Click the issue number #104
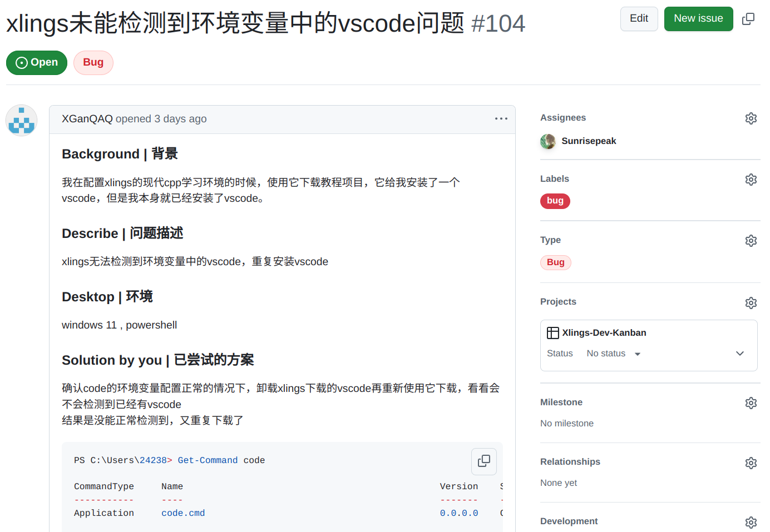The width and height of the screenshot is (770, 532). pyautogui.click(x=498, y=23)
